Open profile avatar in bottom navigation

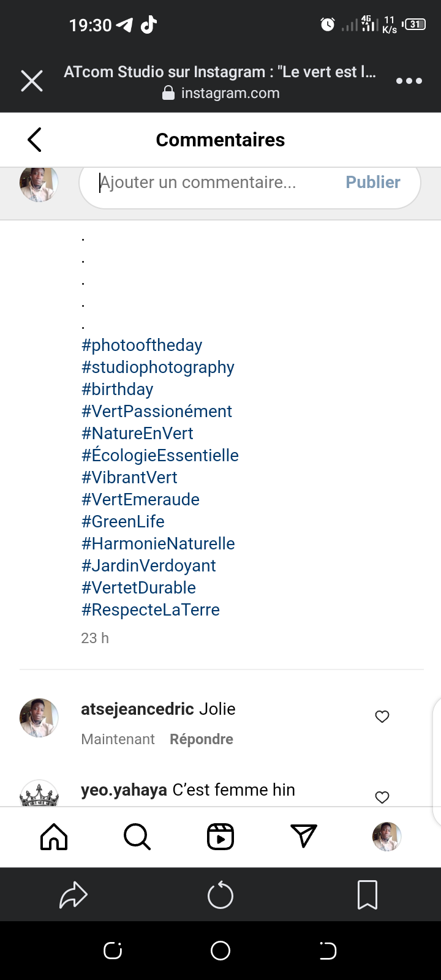pyautogui.click(x=386, y=837)
